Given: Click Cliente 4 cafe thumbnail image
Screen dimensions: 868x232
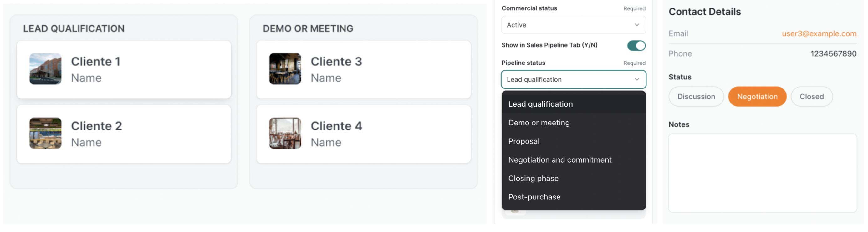Looking at the screenshot, I should pos(285,133).
